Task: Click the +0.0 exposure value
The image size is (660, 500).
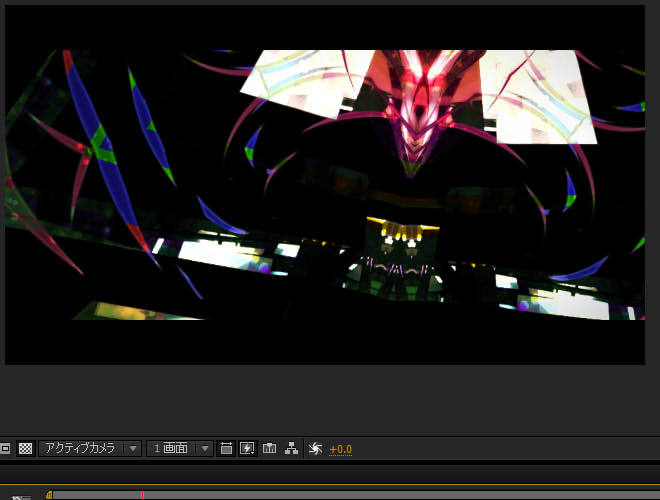Action: [341, 449]
